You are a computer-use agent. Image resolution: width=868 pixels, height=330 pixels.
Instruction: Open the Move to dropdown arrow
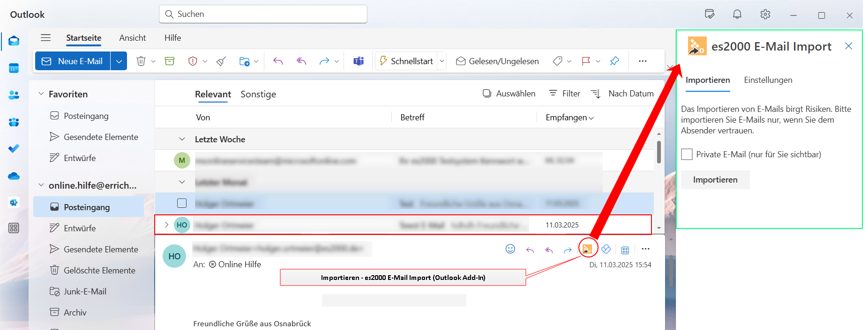(256, 61)
